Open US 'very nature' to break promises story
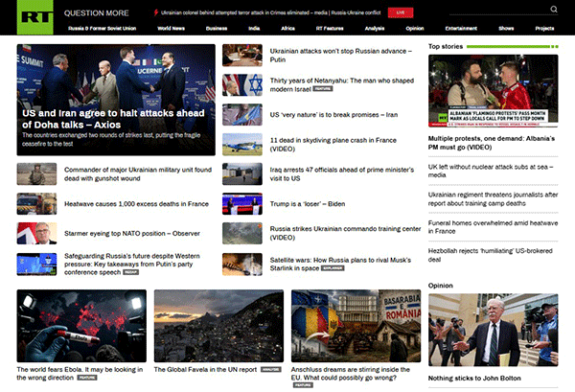 (333, 114)
